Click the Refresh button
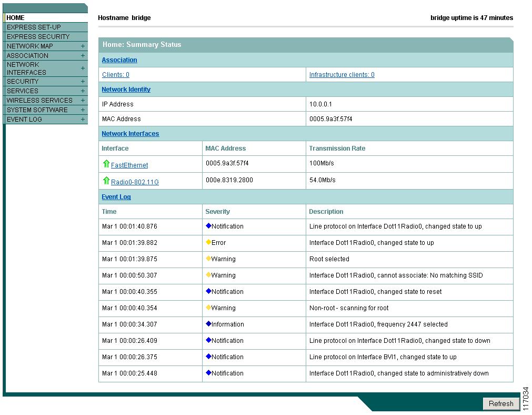The height and width of the screenshot is (415, 532). (501, 403)
